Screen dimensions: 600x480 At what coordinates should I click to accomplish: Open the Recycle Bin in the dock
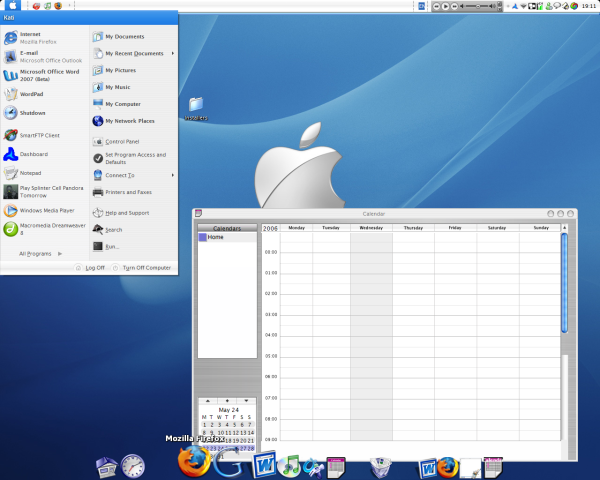coord(380,467)
